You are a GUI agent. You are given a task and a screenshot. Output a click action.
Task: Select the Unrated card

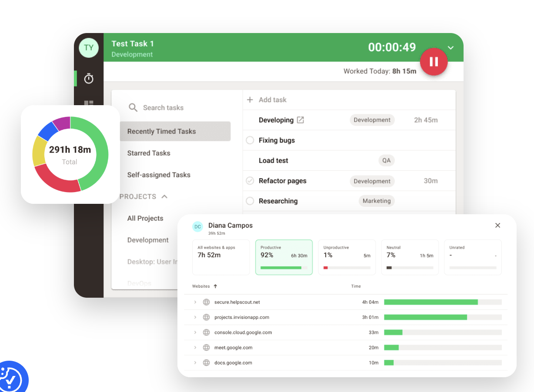(x=473, y=257)
